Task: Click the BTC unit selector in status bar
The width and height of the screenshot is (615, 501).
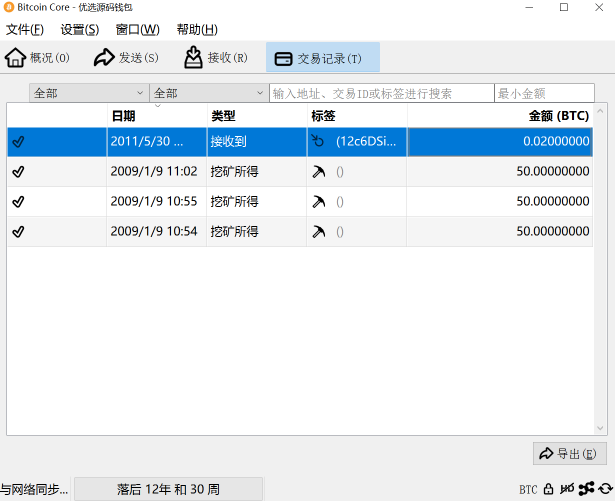Action: 528,490
